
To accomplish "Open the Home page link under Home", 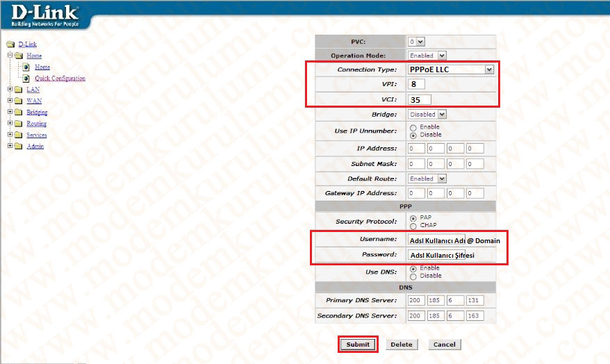I will 42,67.
